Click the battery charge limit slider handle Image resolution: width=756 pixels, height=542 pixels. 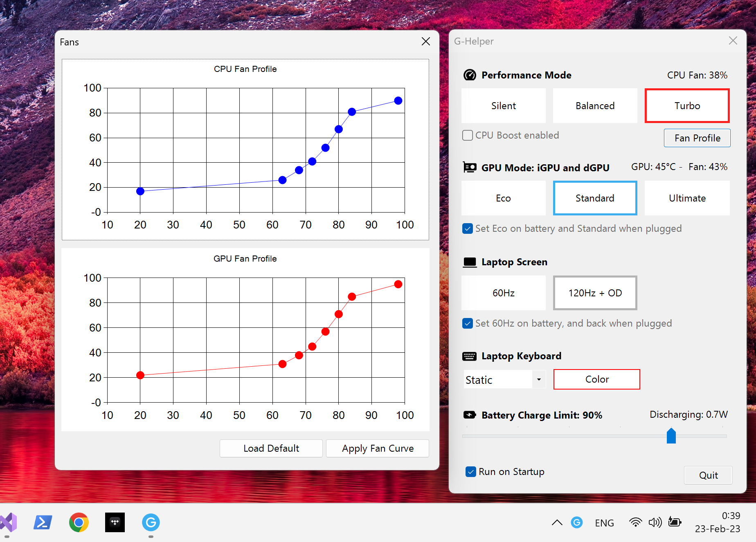coord(671,436)
